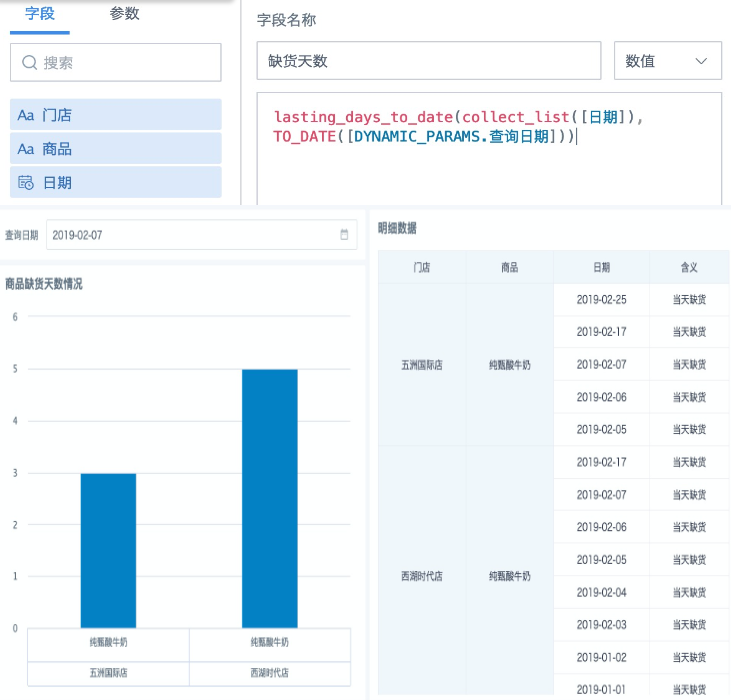Click the 含义 column header
This screenshot has height=700, width=731.
click(x=689, y=267)
